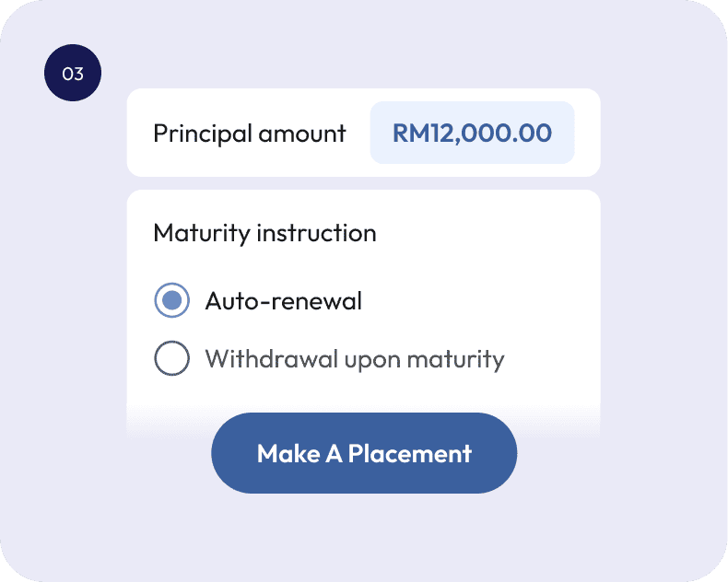Click the RM currency prefix in the amount
The height and width of the screenshot is (582, 728).
tap(407, 133)
